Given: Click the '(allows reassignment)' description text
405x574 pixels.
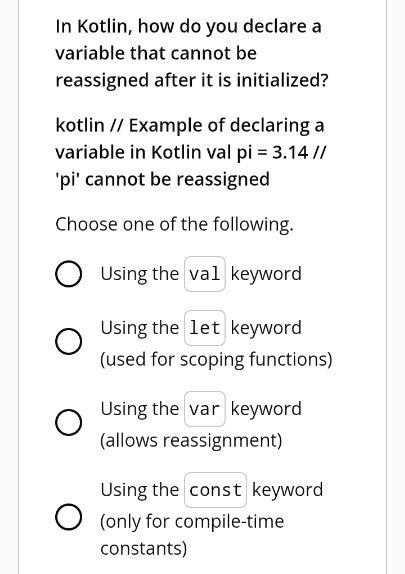Looking at the screenshot, I should click(191, 440).
